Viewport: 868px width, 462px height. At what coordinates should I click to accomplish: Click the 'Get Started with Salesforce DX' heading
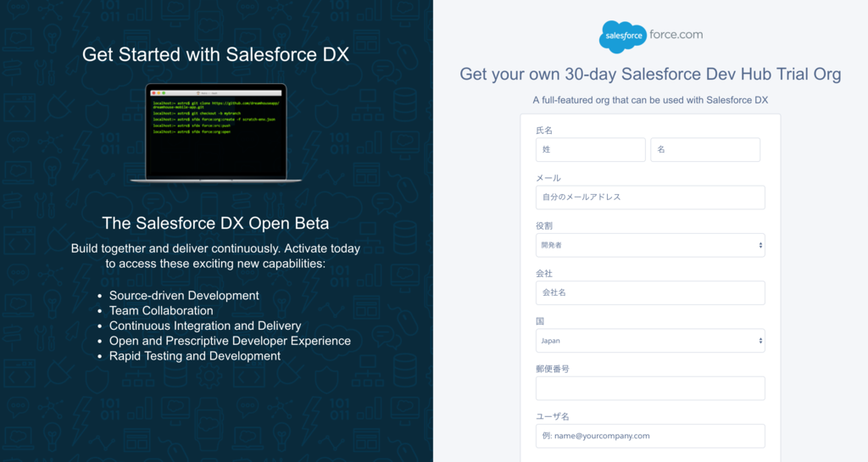coord(216,54)
